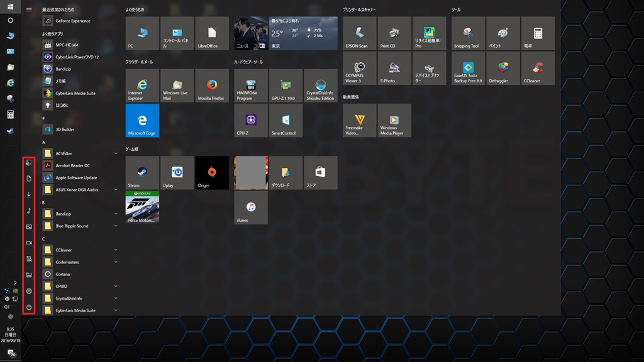
Task: Open the Downloads folder tile
Action: click(286, 172)
